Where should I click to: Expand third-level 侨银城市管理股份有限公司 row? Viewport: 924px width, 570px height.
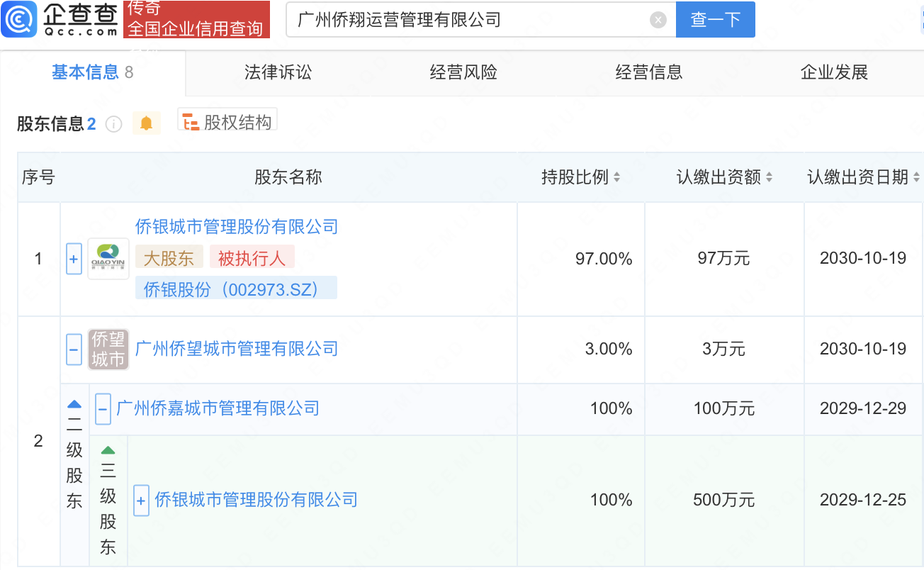click(x=141, y=501)
